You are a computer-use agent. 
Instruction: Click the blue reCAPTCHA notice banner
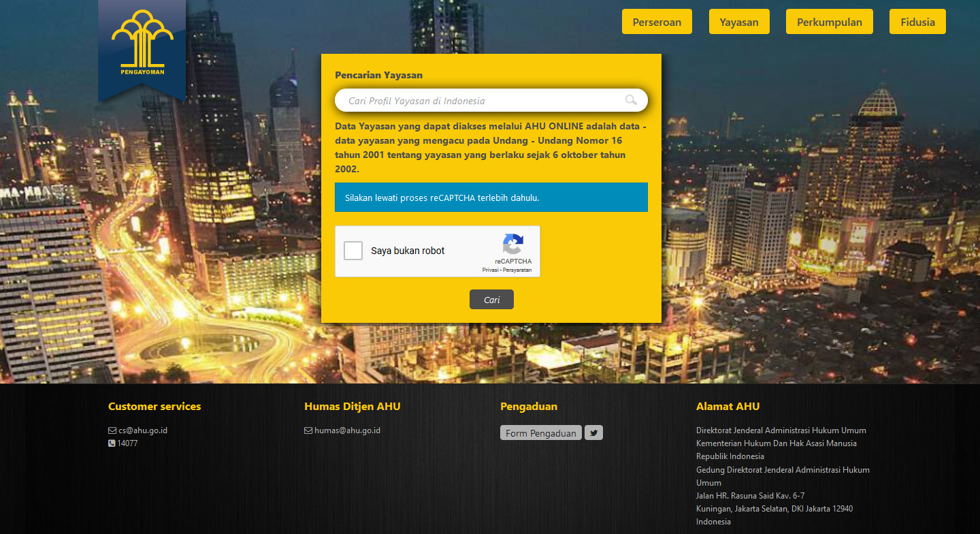[x=491, y=198]
